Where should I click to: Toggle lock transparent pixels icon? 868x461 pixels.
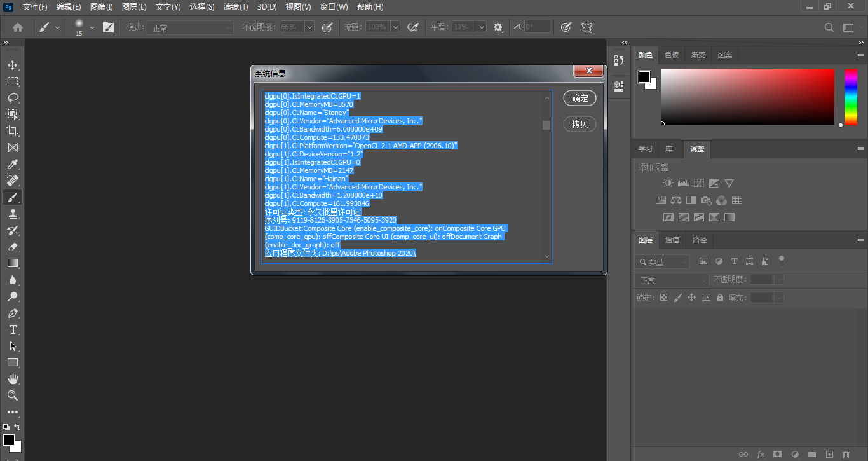point(663,298)
